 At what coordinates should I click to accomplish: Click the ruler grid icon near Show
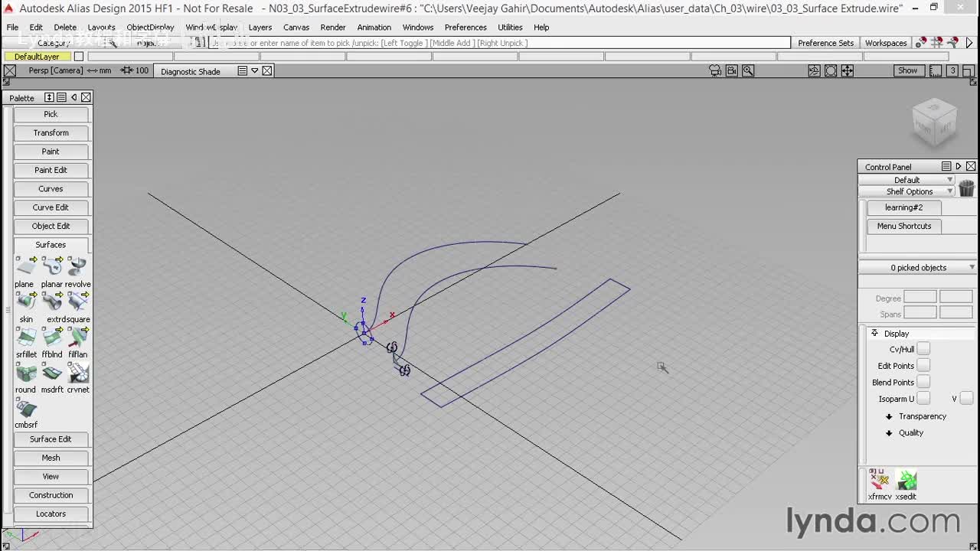[x=936, y=70]
